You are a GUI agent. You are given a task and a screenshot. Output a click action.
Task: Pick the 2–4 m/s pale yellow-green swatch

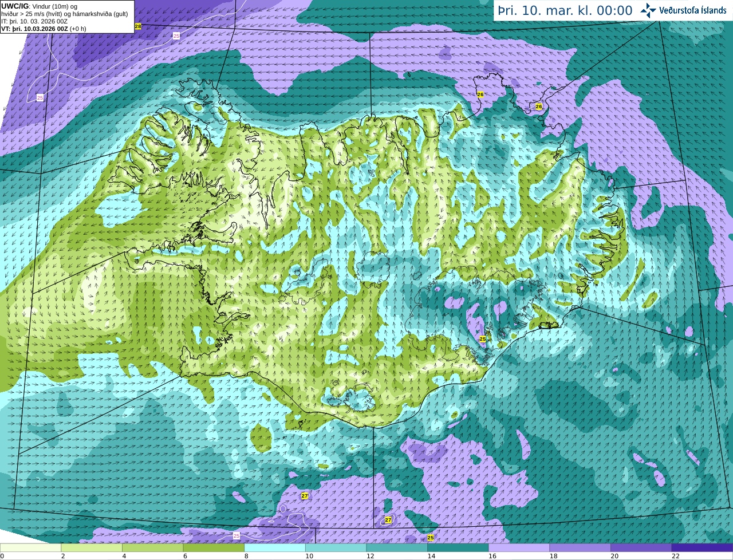[x=92, y=548]
